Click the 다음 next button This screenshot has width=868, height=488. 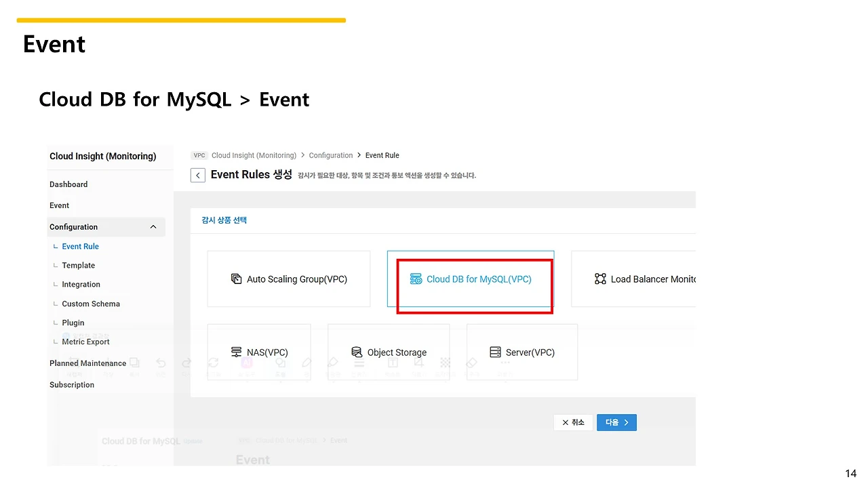[x=616, y=422]
